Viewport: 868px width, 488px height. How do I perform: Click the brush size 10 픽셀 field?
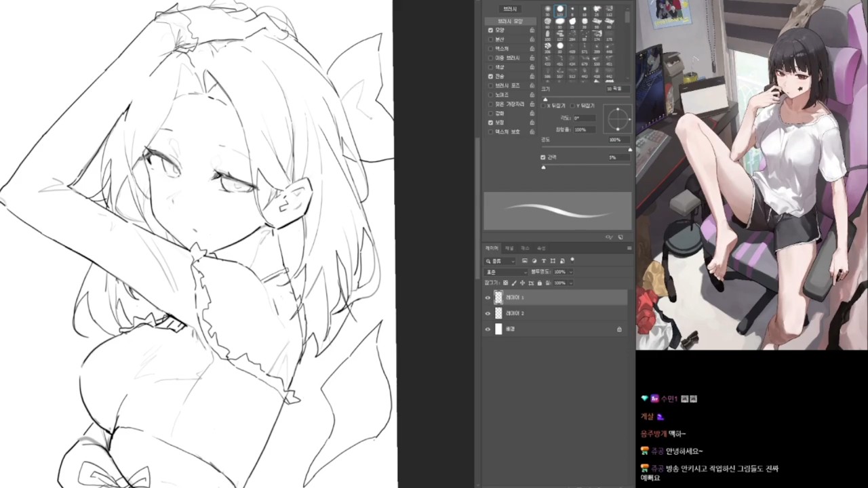click(x=618, y=89)
